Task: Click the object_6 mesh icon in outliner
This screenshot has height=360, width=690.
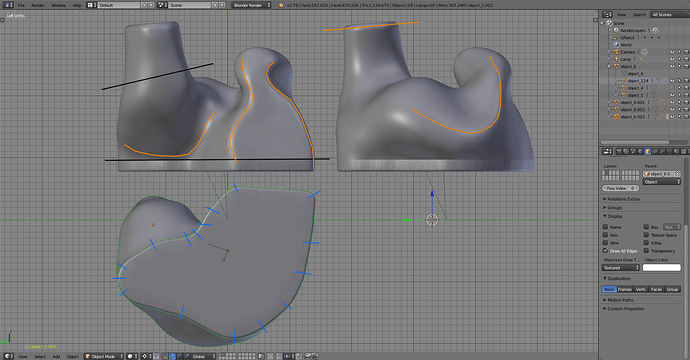Action: pyautogui.click(x=617, y=66)
